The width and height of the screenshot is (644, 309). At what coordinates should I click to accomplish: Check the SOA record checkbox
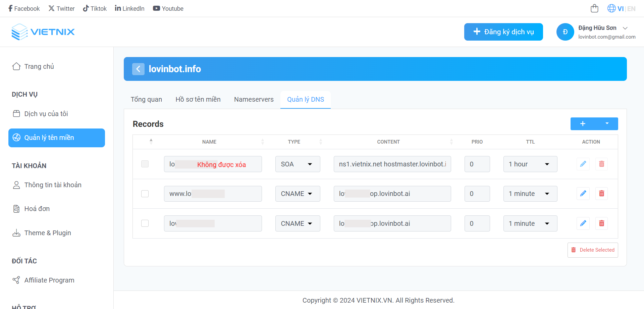145,164
